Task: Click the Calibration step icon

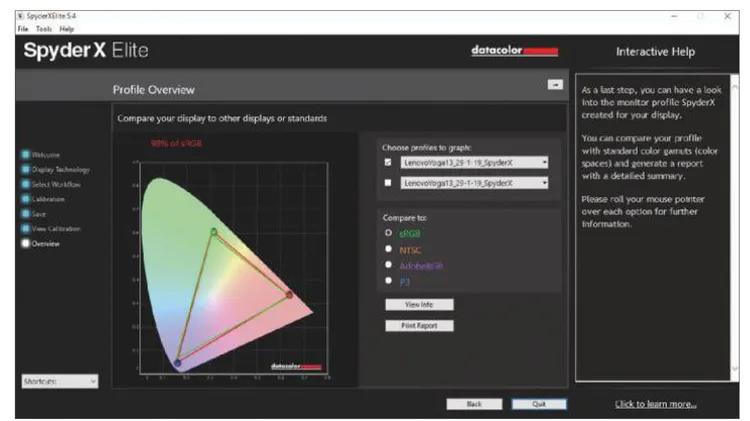Action: coord(26,199)
